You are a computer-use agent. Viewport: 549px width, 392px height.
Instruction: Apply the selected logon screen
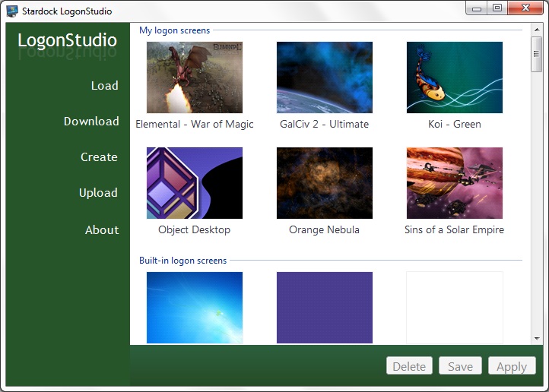click(x=512, y=365)
